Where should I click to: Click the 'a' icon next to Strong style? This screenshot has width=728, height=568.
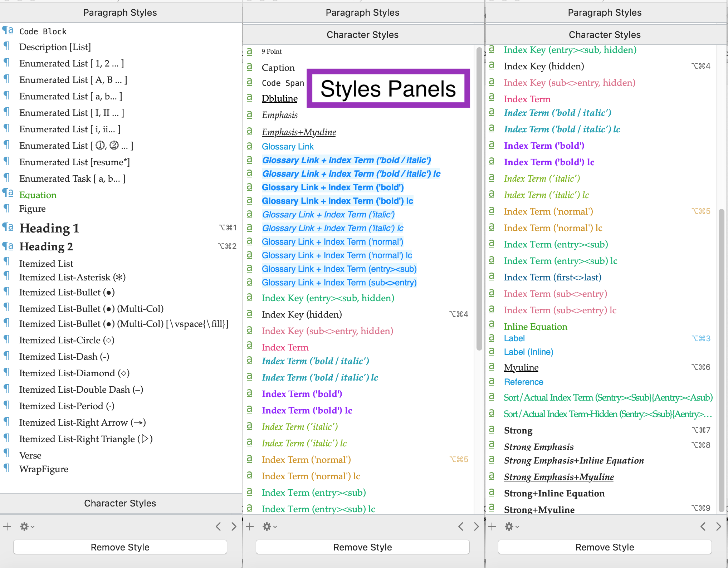click(x=492, y=429)
